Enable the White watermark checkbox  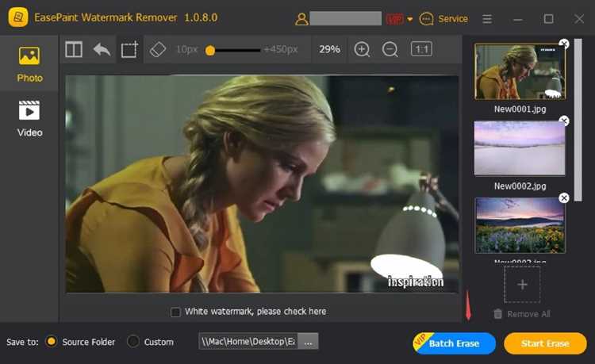click(x=175, y=312)
